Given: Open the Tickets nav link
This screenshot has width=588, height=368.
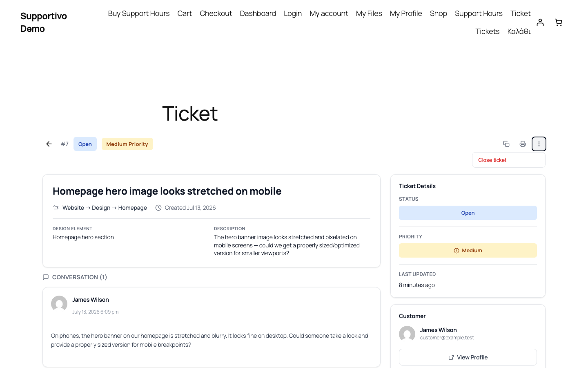Looking at the screenshot, I should [x=488, y=31].
